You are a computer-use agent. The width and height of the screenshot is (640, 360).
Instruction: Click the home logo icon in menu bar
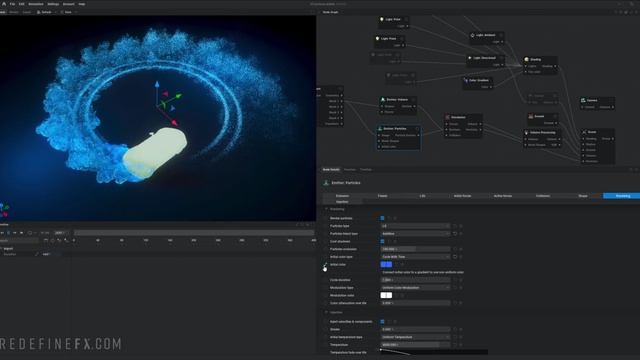[4, 4]
